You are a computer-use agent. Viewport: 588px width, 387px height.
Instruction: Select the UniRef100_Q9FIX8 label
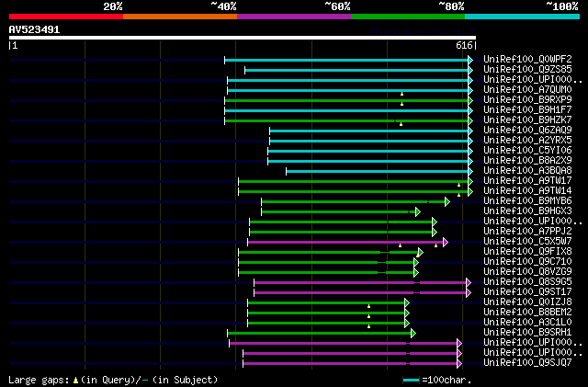527,252
